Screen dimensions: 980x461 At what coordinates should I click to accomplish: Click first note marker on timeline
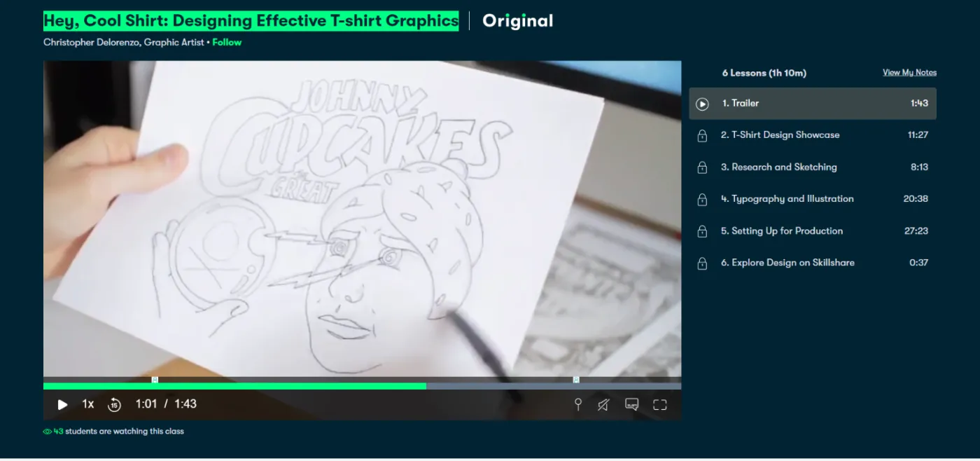pos(155,380)
